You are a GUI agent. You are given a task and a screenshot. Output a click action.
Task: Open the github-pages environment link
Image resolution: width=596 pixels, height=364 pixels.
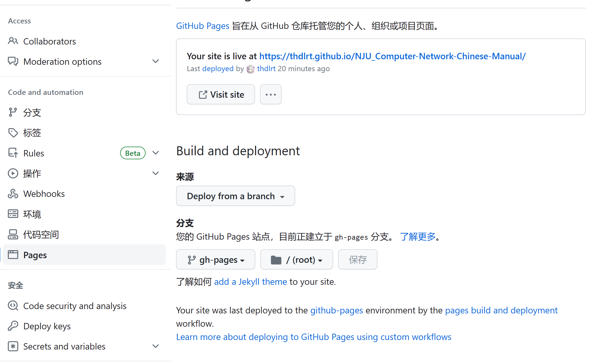tap(337, 310)
